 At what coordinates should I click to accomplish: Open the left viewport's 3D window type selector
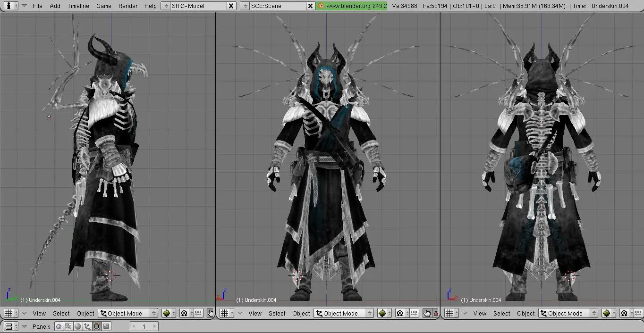(10, 313)
